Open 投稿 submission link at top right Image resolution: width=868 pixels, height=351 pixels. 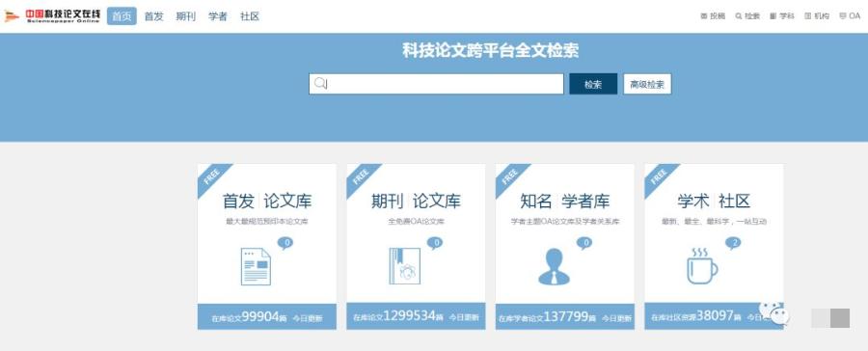point(713,16)
